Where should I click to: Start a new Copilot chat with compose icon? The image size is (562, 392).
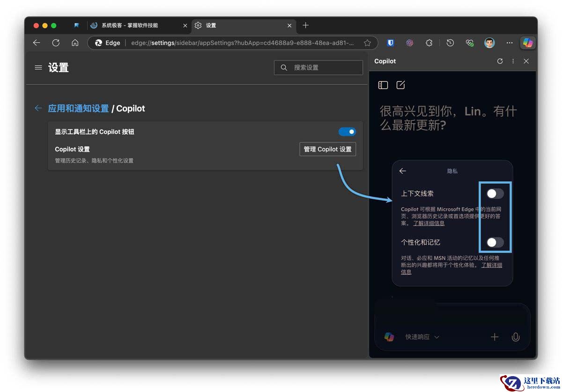tap(400, 85)
